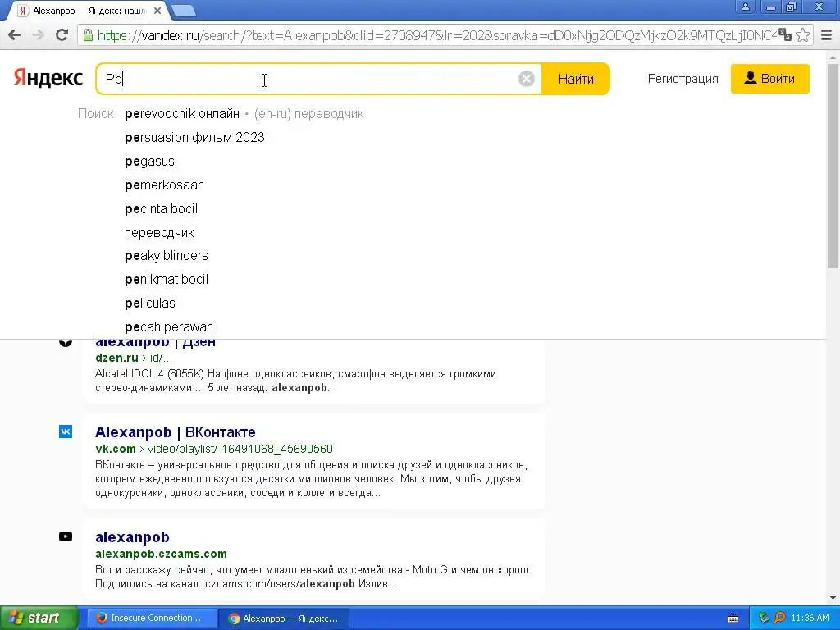840x630 pixels.
Task: Open the translate page icon in address bar
Action: point(785,35)
